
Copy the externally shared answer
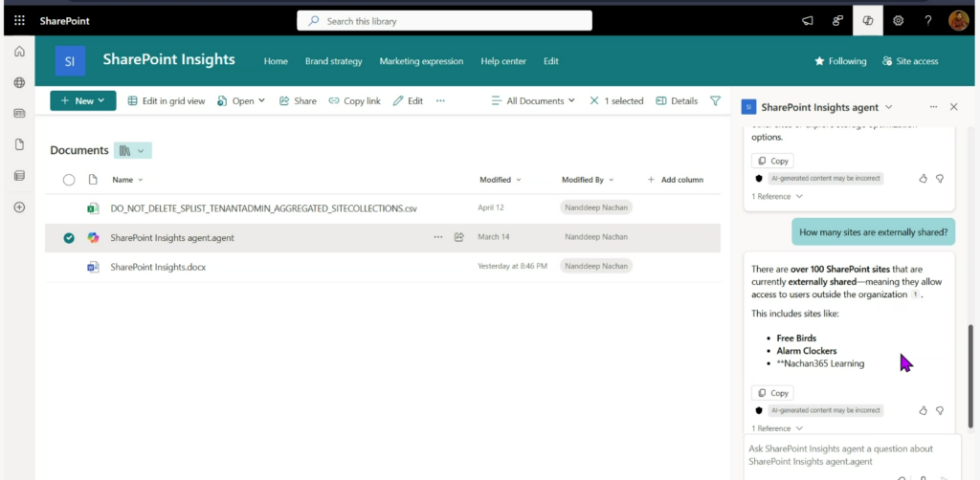click(772, 393)
